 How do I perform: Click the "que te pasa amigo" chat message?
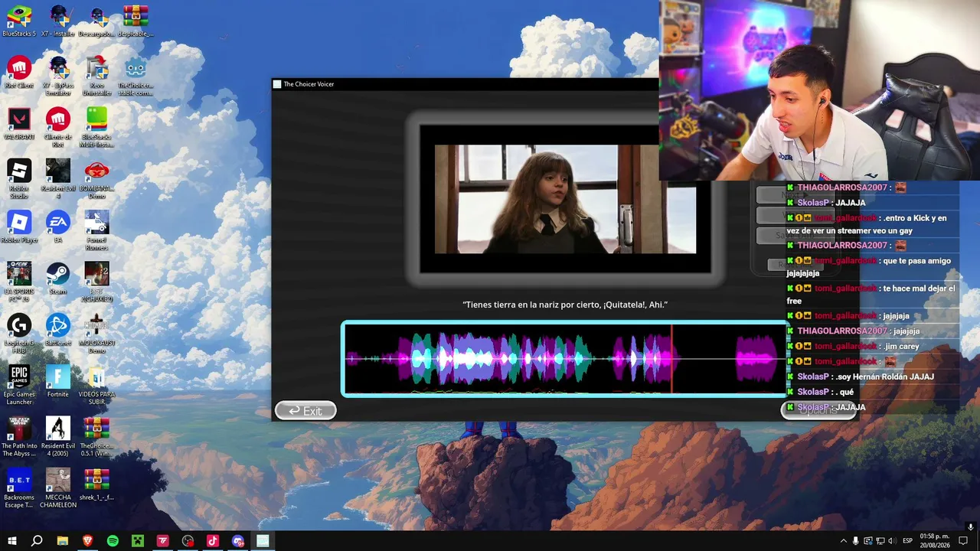coord(868,266)
